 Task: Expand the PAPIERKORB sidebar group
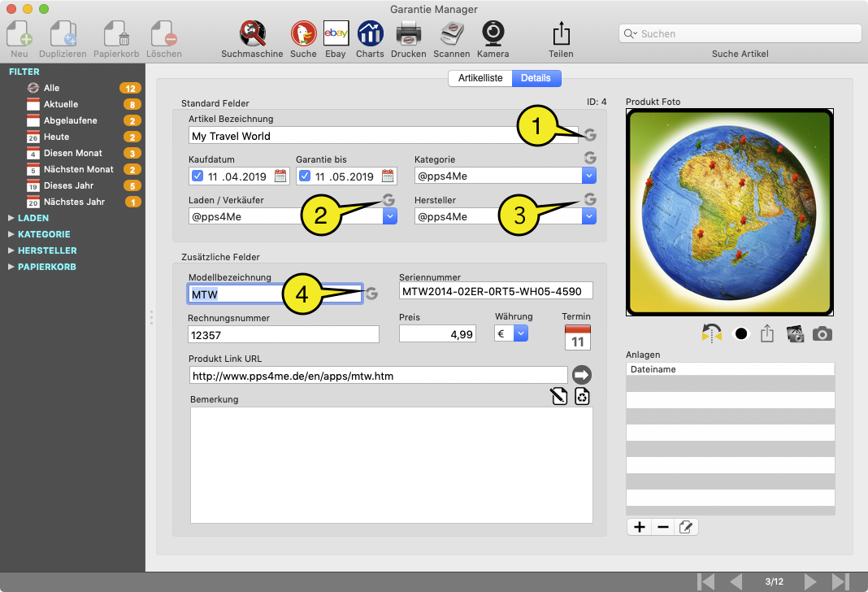(x=11, y=267)
